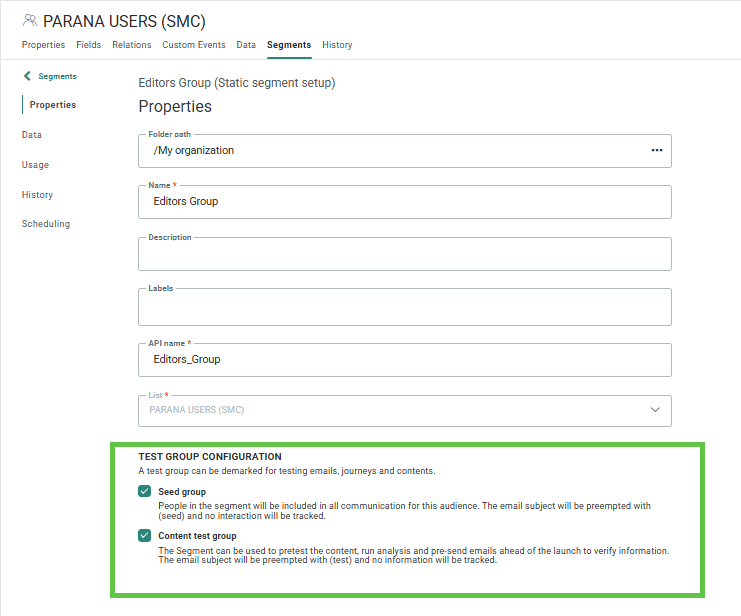This screenshot has height=616, width=741.
Task: Open the folder path browse ellipsis
Action: point(656,150)
